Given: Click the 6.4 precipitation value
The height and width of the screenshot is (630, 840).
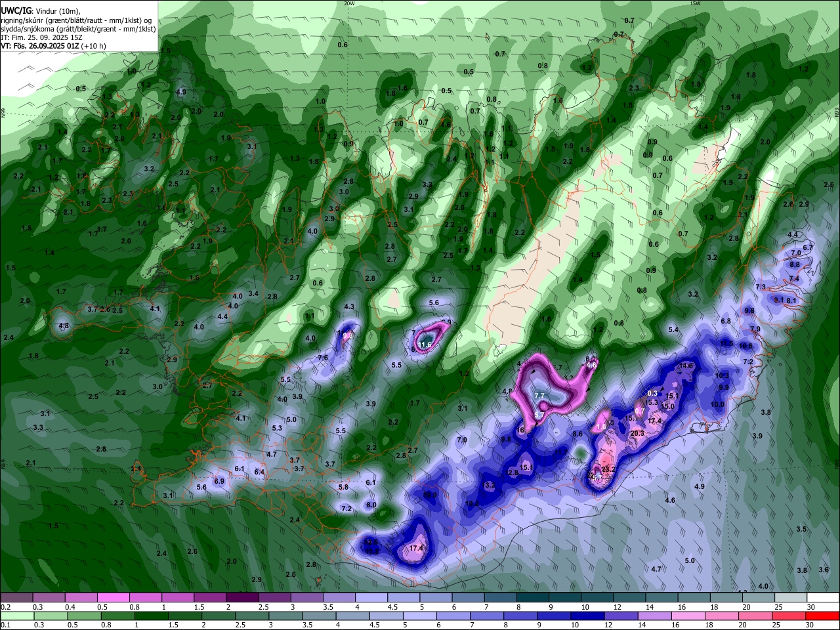Looking at the screenshot, I should (259, 472).
